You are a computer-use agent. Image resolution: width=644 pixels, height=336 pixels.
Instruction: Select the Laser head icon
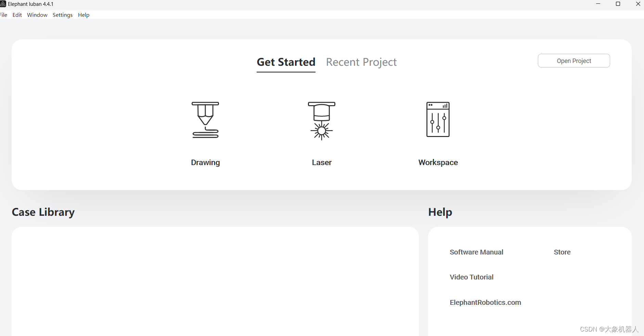tap(322, 121)
